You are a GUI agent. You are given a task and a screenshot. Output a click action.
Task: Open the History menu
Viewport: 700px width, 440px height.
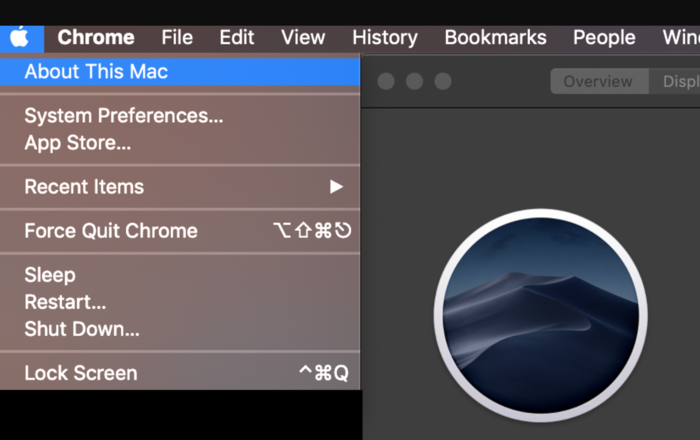(x=385, y=37)
